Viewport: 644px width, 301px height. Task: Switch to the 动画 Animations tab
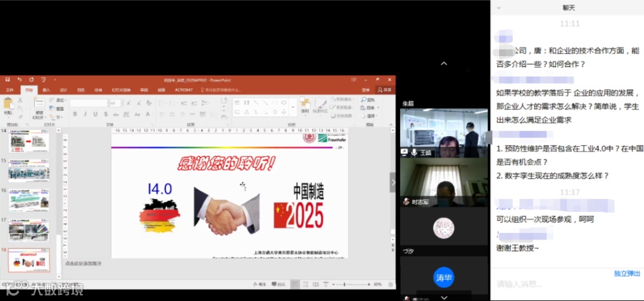(x=98, y=90)
